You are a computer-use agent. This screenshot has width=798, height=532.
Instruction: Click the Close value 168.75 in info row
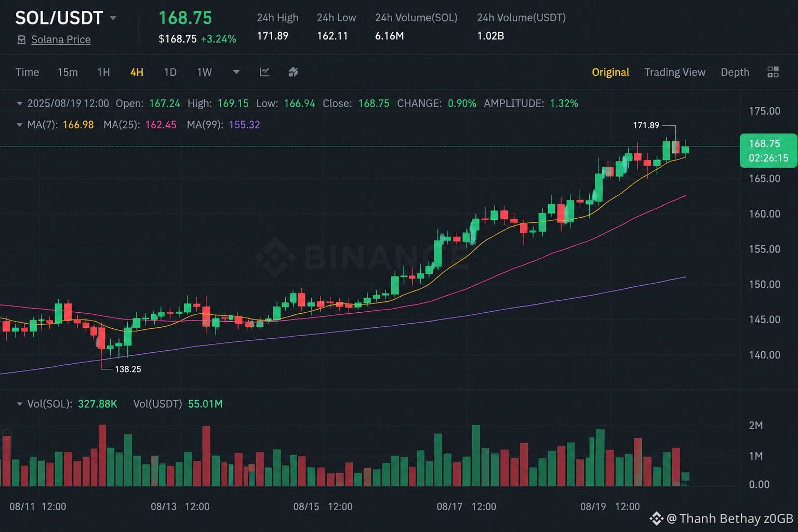point(374,103)
